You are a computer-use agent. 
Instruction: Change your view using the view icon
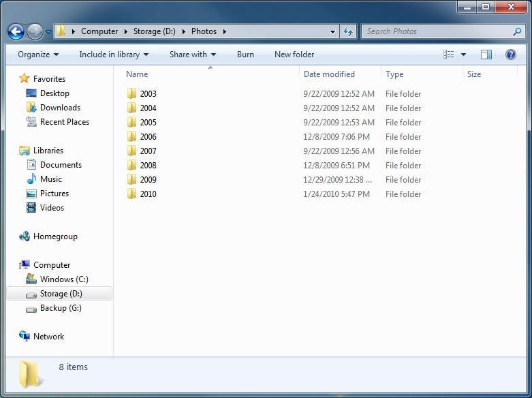coord(448,55)
